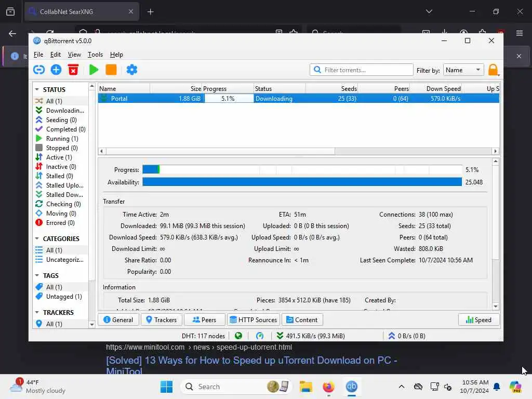Screen dimensions: 532x399
Task: Switch to the Trackers tab
Action: (x=161, y=320)
